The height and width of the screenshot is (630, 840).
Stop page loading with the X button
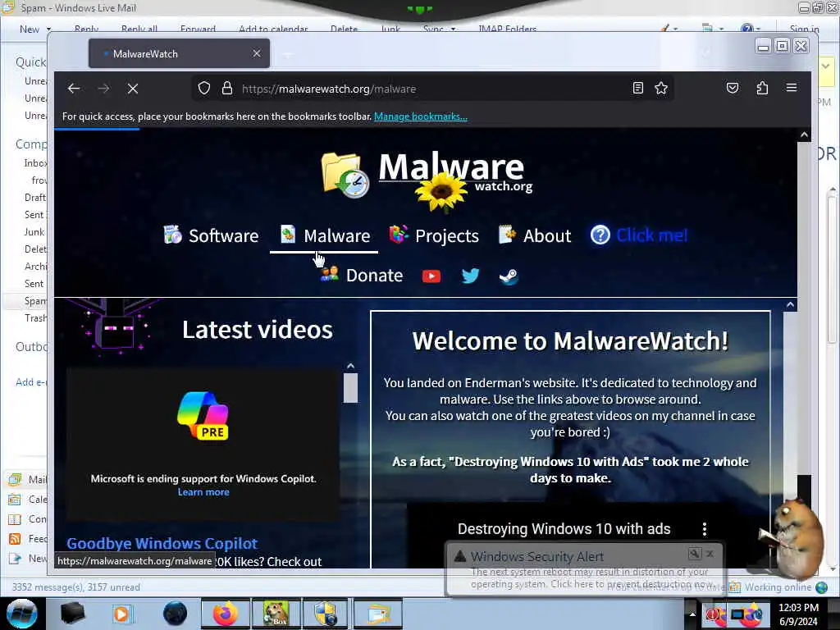[133, 89]
